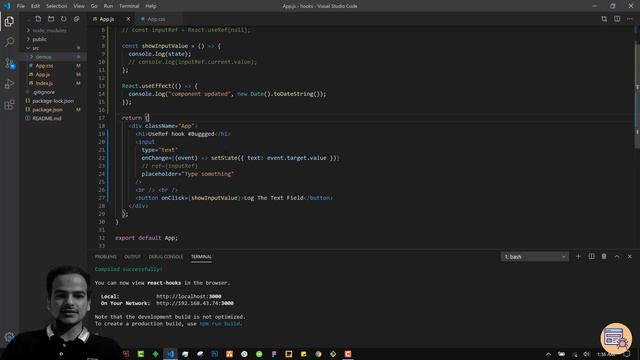The width and height of the screenshot is (640, 360).
Task: Collapse the src folder
Action: [53, 48]
